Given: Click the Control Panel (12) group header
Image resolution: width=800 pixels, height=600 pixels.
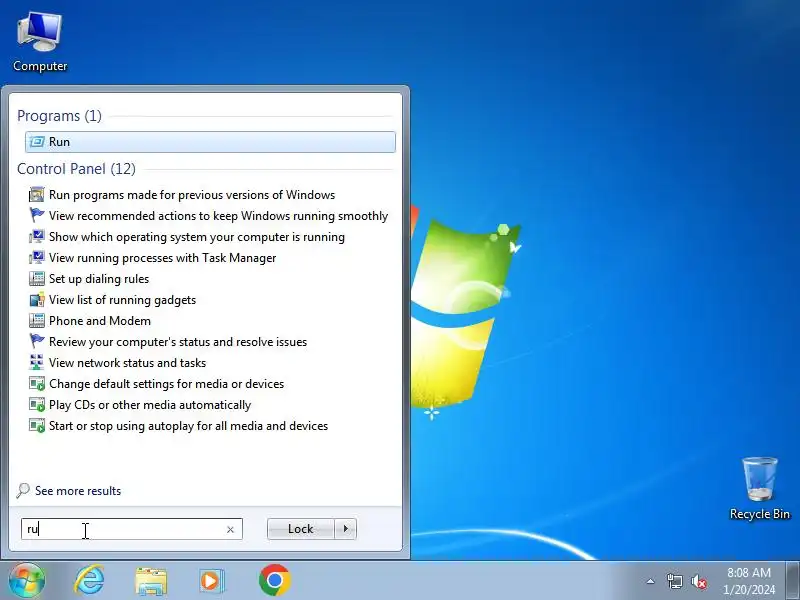Looking at the screenshot, I should tap(77, 169).
